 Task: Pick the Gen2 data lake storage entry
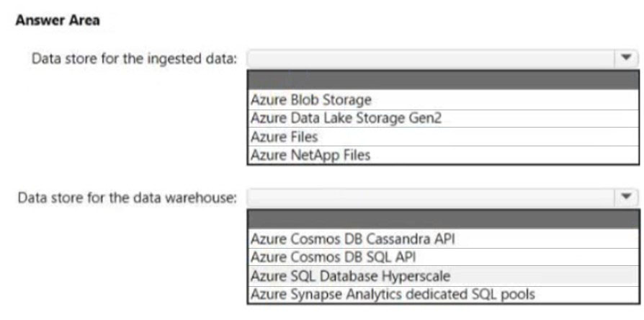tap(443, 118)
